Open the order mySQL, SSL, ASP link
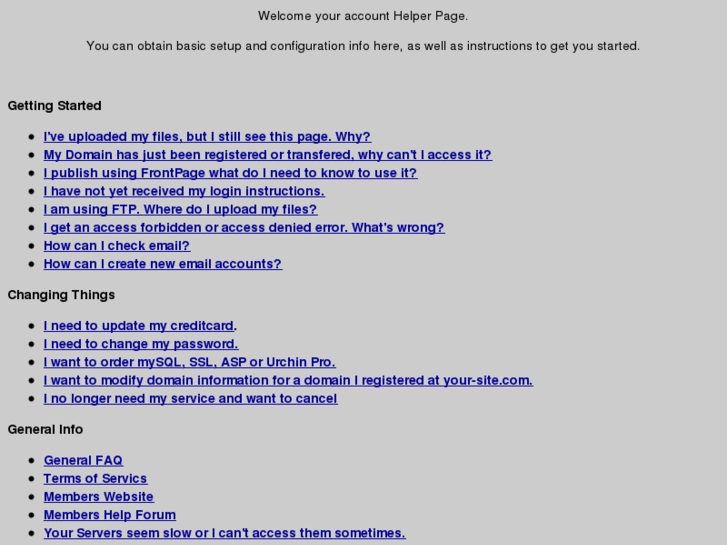 190,362
